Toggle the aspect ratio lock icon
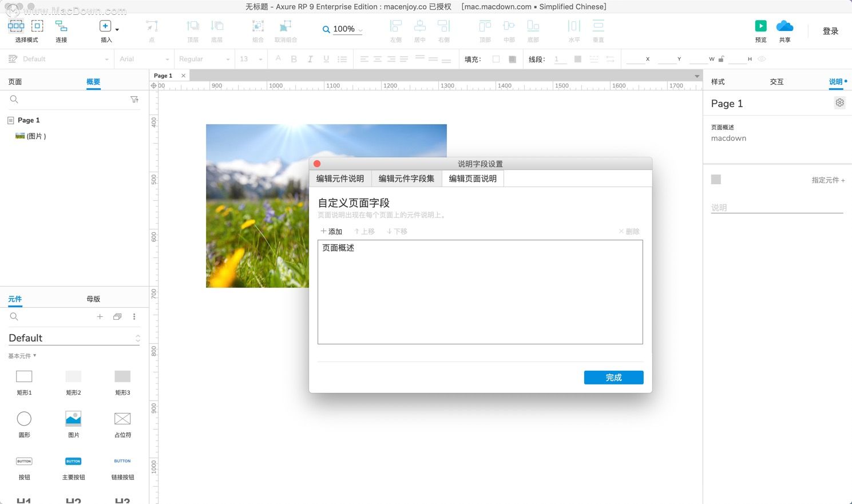This screenshot has height=504, width=852. pos(721,59)
